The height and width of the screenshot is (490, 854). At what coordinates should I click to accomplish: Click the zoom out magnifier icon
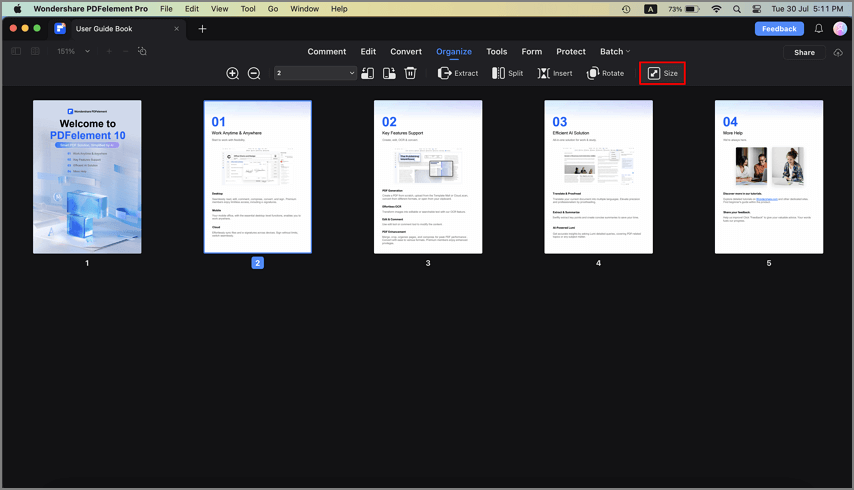click(254, 74)
